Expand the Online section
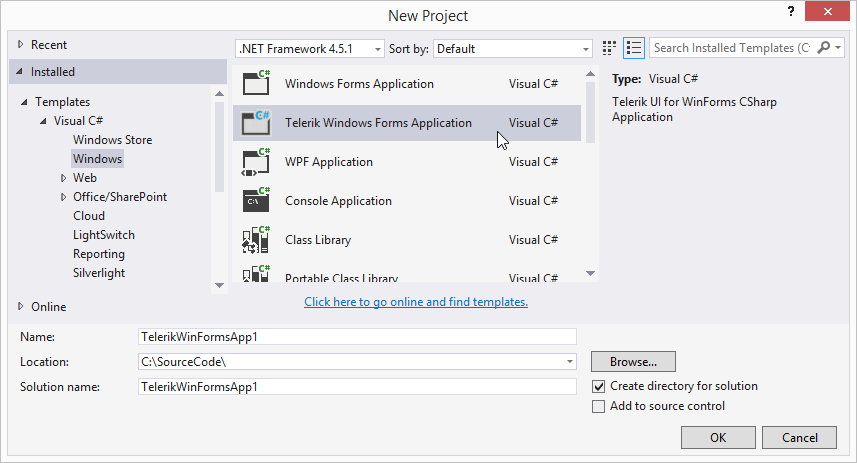The height and width of the screenshot is (463, 857). (20, 307)
